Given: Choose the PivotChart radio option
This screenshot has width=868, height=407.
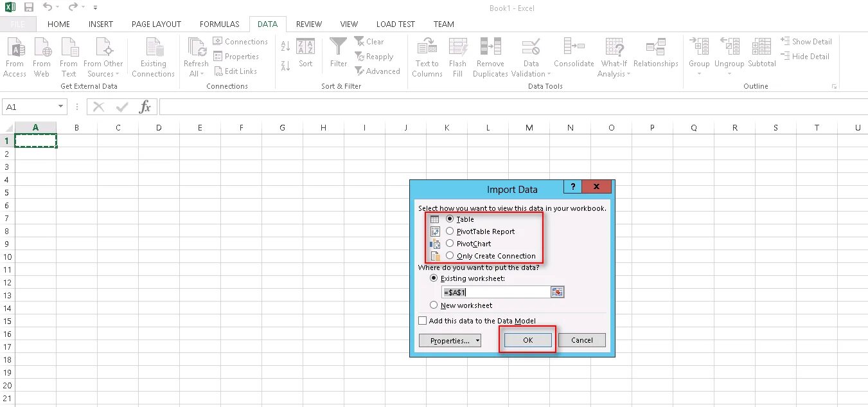Looking at the screenshot, I should (x=450, y=244).
